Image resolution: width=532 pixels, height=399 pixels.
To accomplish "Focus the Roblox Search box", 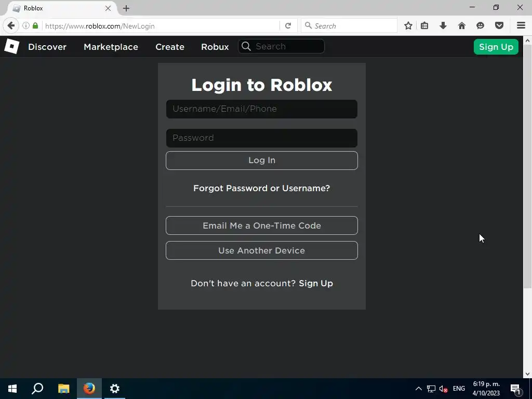I will click(281, 46).
